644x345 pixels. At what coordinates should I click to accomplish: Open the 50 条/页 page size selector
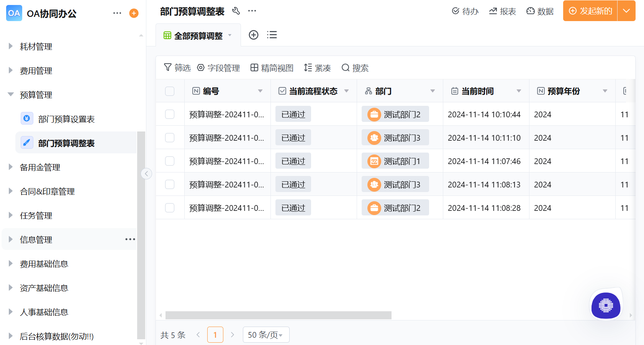266,334
